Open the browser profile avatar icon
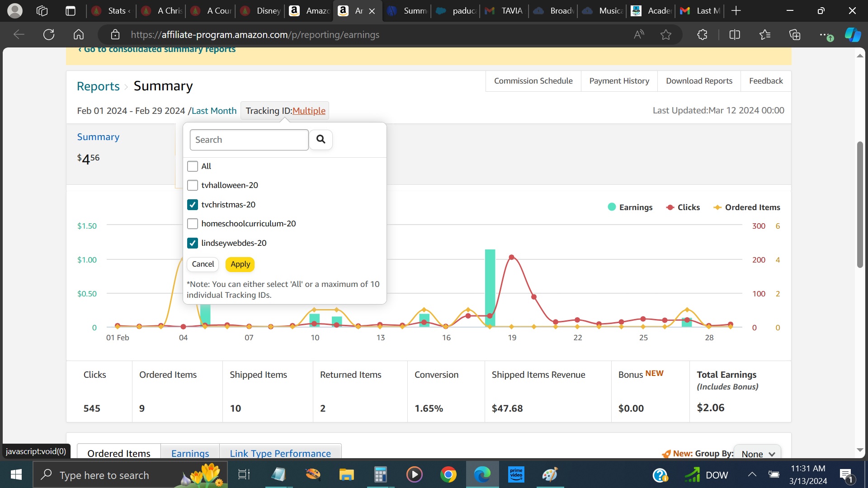Image resolution: width=868 pixels, height=488 pixels. [x=15, y=10]
